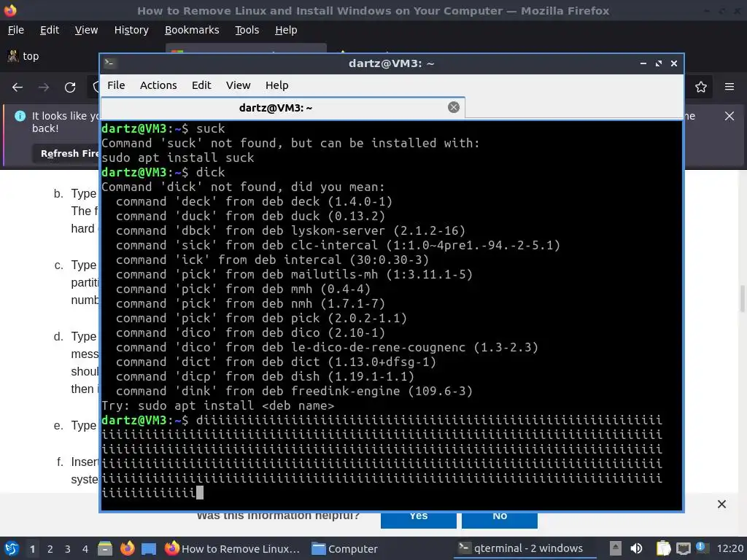This screenshot has height=560, width=747.
Task: Reload the page in Firefox
Action: [x=70, y=87]
